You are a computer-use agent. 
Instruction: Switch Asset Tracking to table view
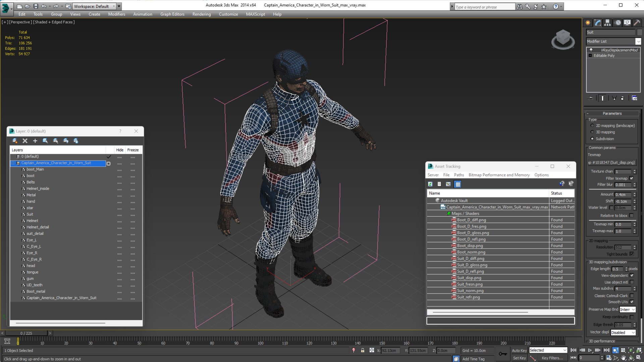(458, 184)
